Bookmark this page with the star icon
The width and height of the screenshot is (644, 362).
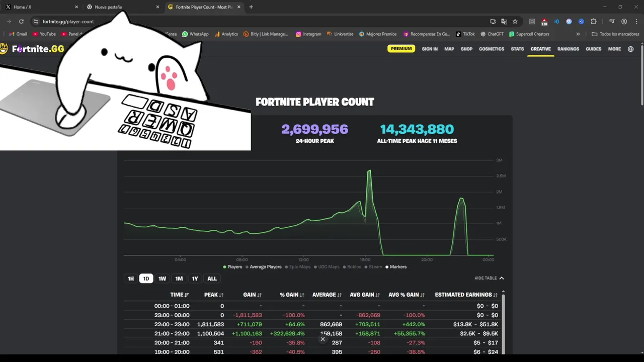(x=515, y=22)
